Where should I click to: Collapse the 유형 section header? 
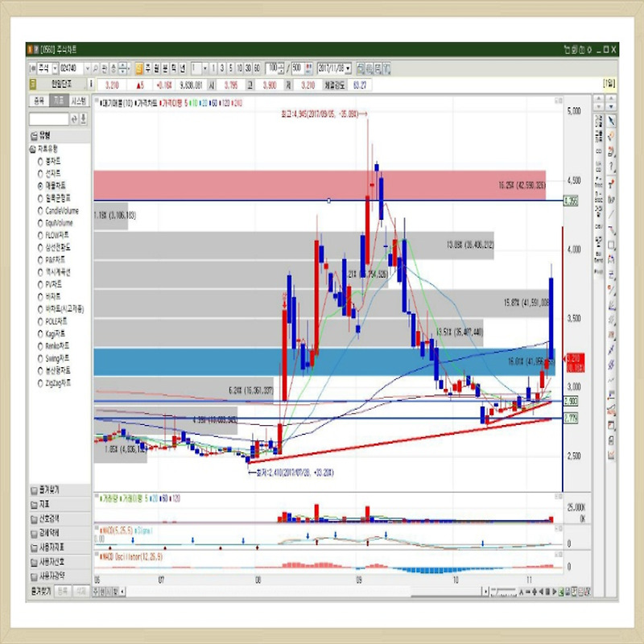pos(60,135)
